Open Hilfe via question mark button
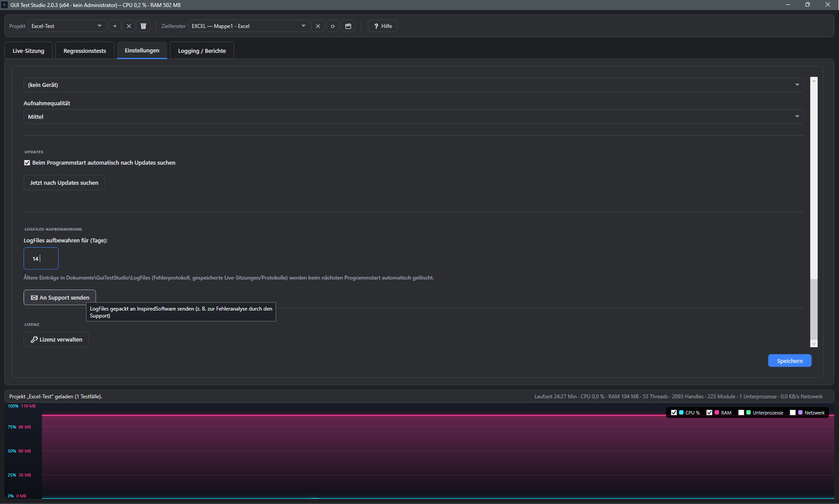The height and width of the screenshot is (504, 839). pyautogui.click(x=383, y=26)
